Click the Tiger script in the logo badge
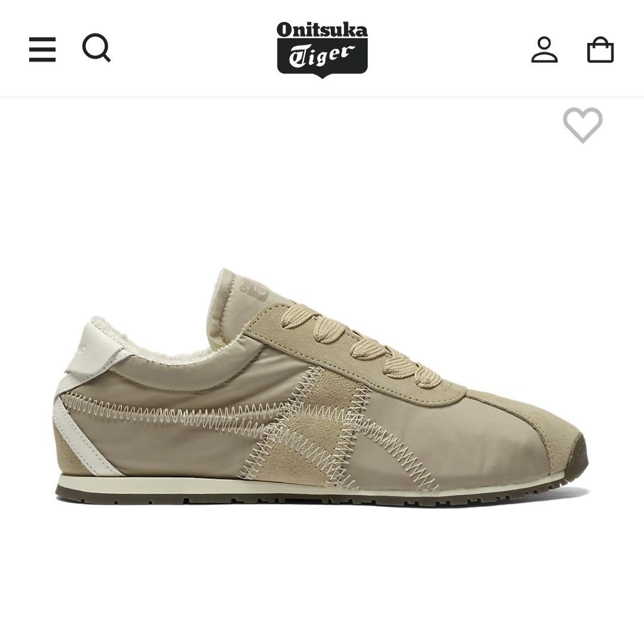The width and height of the screenshot is (644, 644). [x=322, y=56]
